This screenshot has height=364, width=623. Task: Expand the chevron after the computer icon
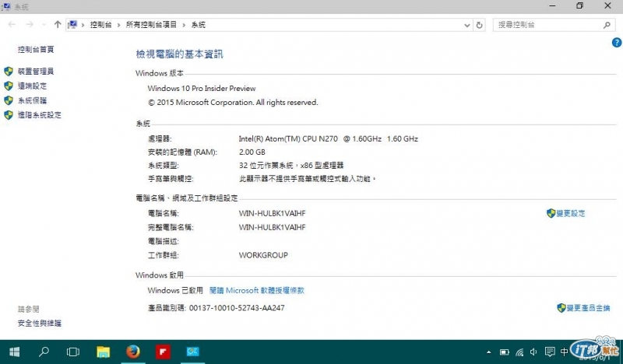pos(83,25)
